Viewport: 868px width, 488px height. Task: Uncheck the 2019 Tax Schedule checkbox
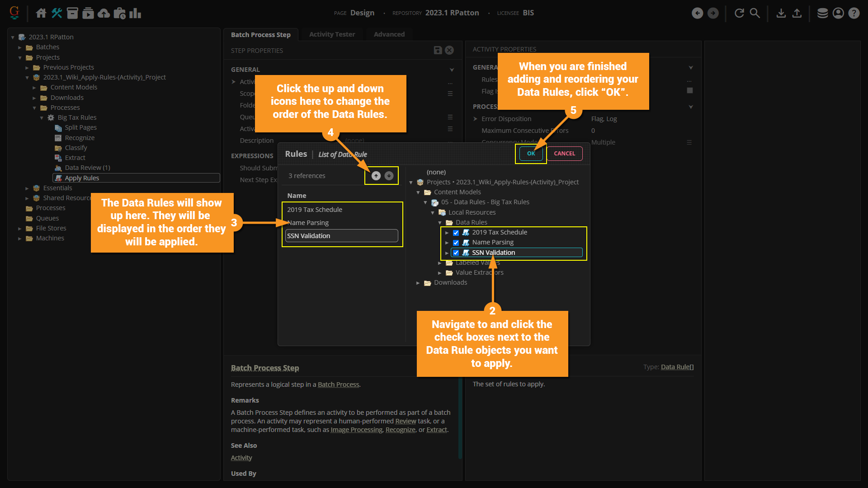tap(456, 233)
